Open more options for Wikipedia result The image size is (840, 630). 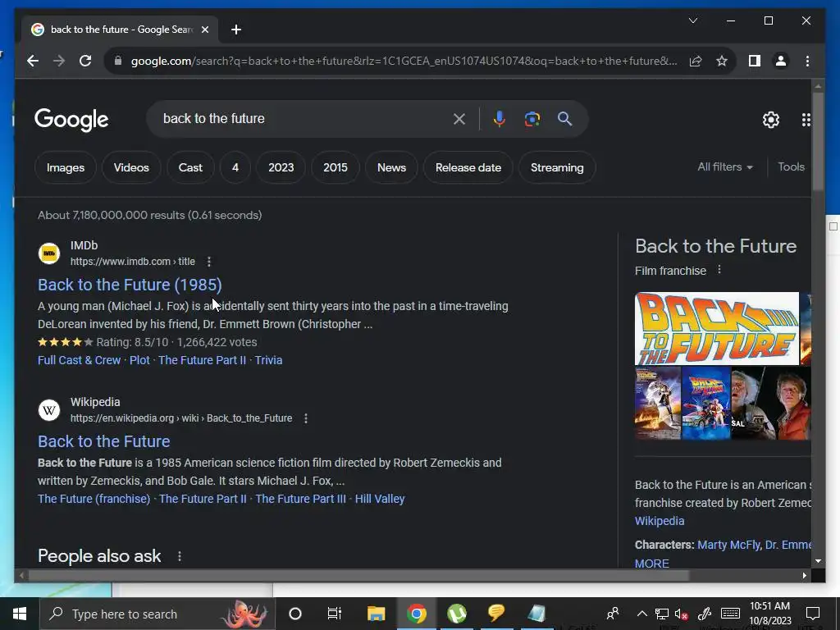(306, 418)
